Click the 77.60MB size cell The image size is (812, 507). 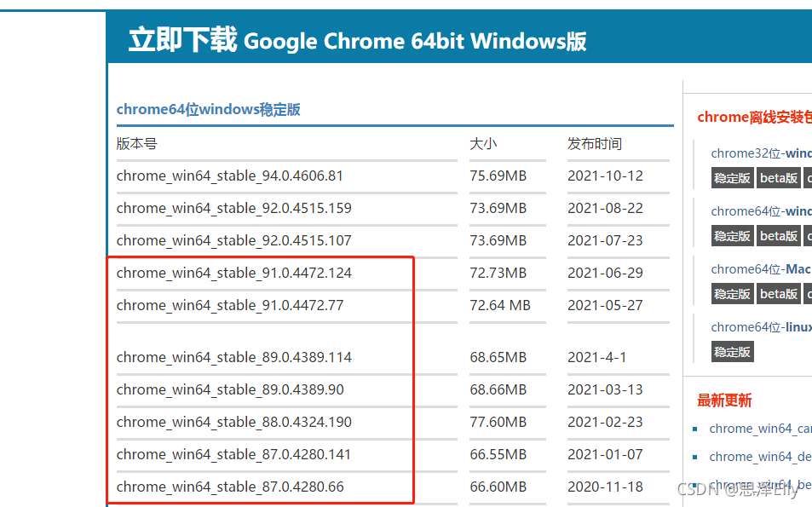(498, 422)
